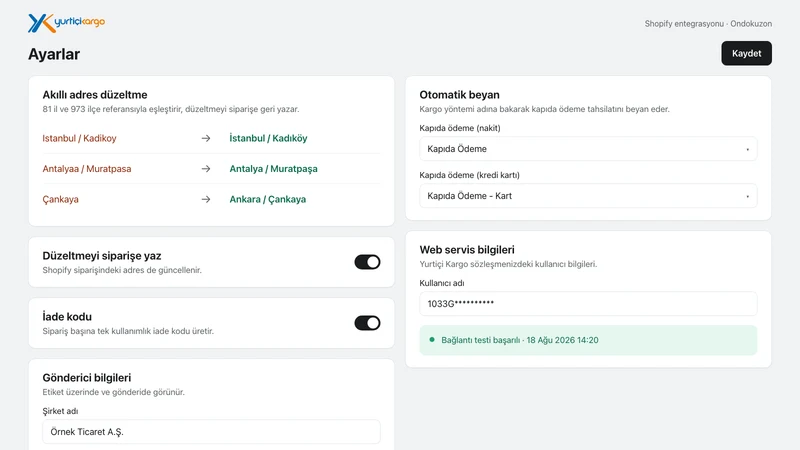The height and width of the screenshot is (450, 800).
Task: Click the 'İade kodu' card title
Action: (x=67, y=317)
